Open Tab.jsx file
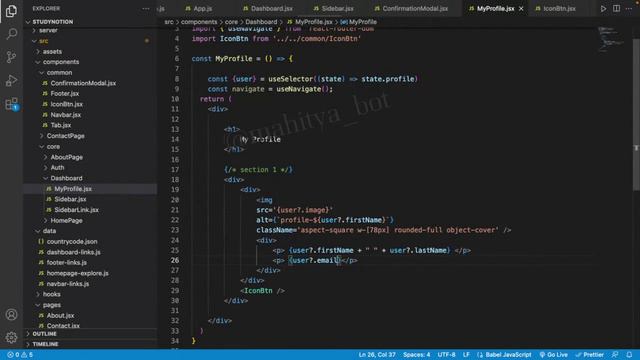The width and height of the screenshot is (640, 360). (60, 125)
